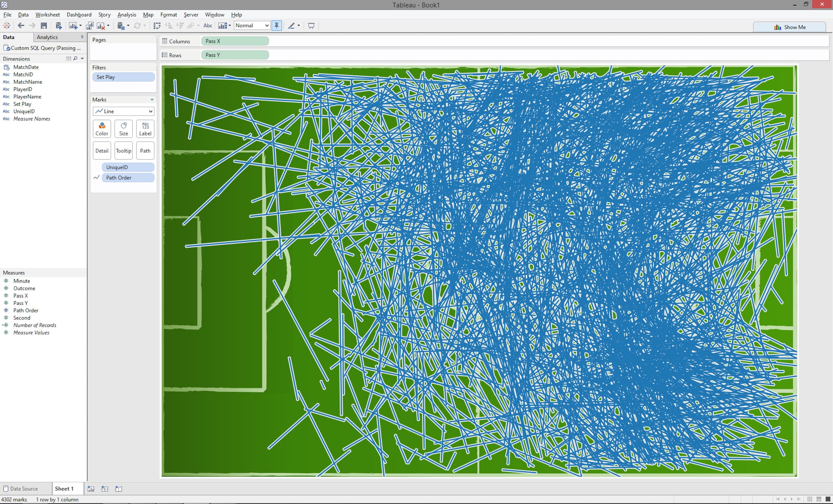The width and height of the screenshot is (833, 504).
Task: Open the Analysis menu
Action: tap(127, 14)
